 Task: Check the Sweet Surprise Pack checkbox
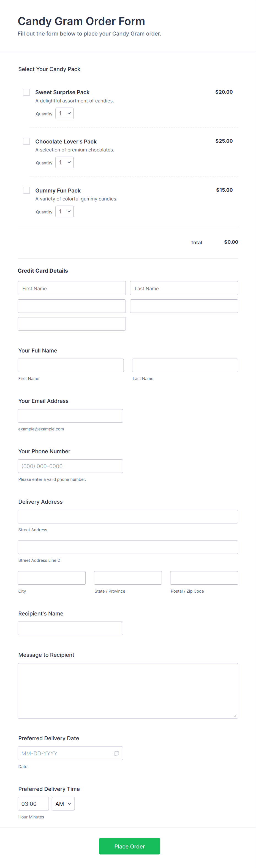[26, 92]
